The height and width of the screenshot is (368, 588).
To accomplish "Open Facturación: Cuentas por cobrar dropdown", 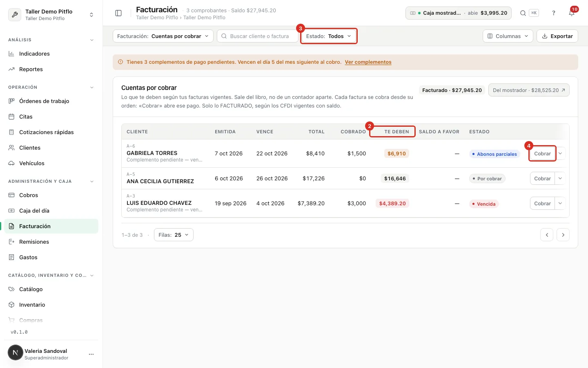I will coord(163,36).
